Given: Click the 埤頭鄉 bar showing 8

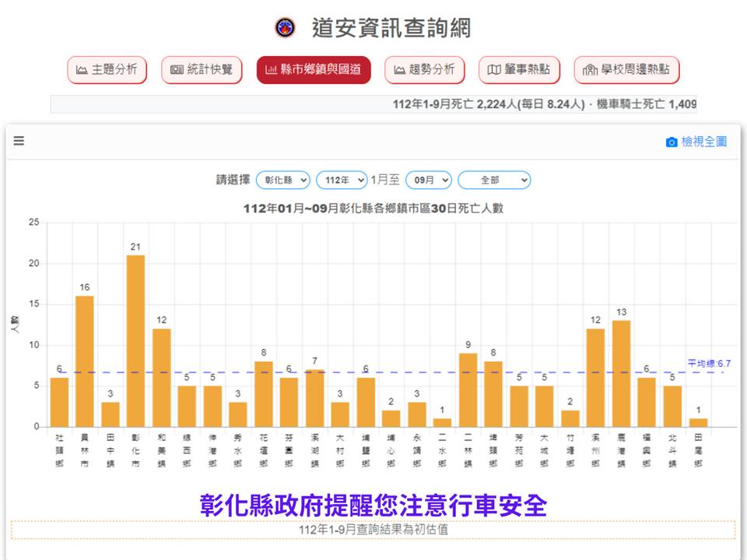Looking at the screenshot, I should [493, 394].
